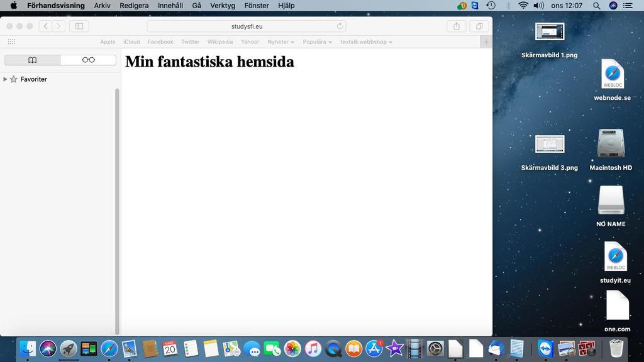644x362 pixels.
Task: Open Finder from the Dock
Action: (x=28, y=349)
